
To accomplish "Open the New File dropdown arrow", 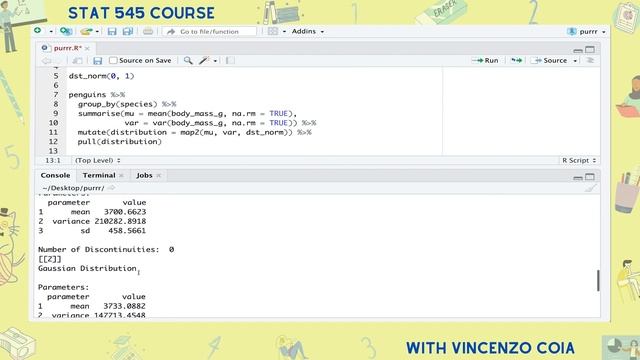I will [51, 31].
